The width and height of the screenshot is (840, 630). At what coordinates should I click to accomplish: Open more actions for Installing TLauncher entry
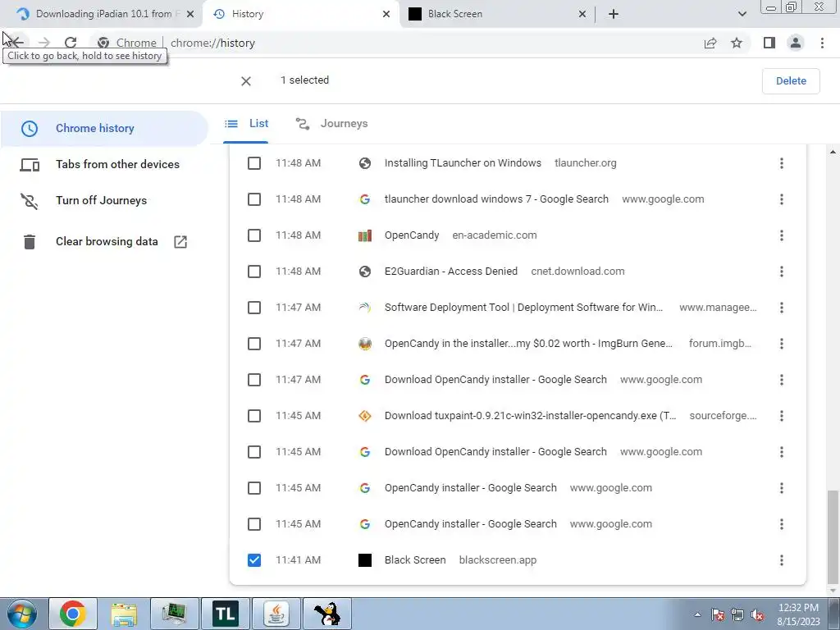(x=782, y=163)
